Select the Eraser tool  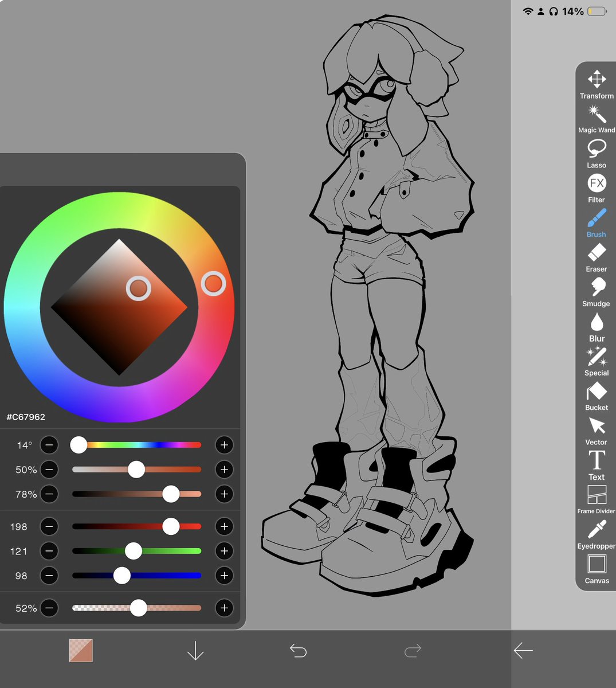click(597, 257)
